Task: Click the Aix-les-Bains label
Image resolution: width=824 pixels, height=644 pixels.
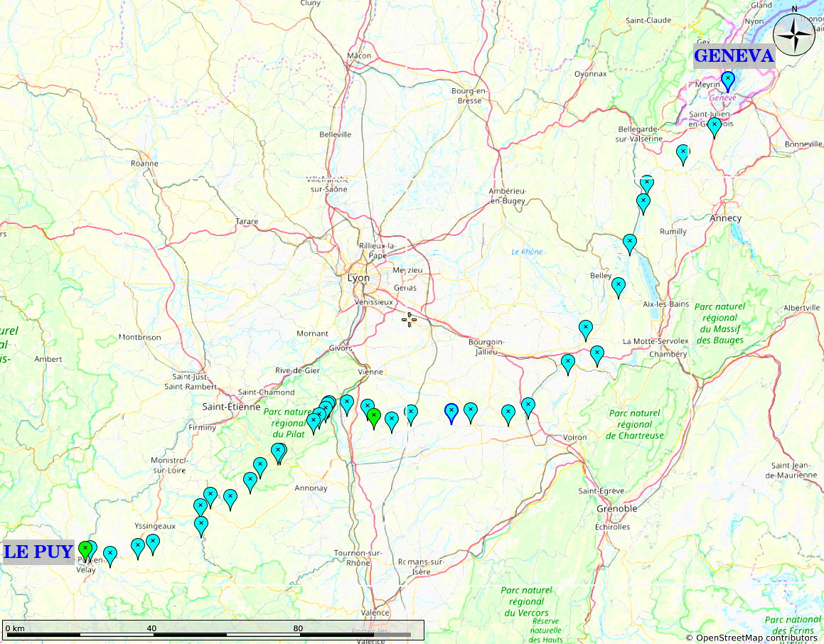Action: (x=666, y=304)
